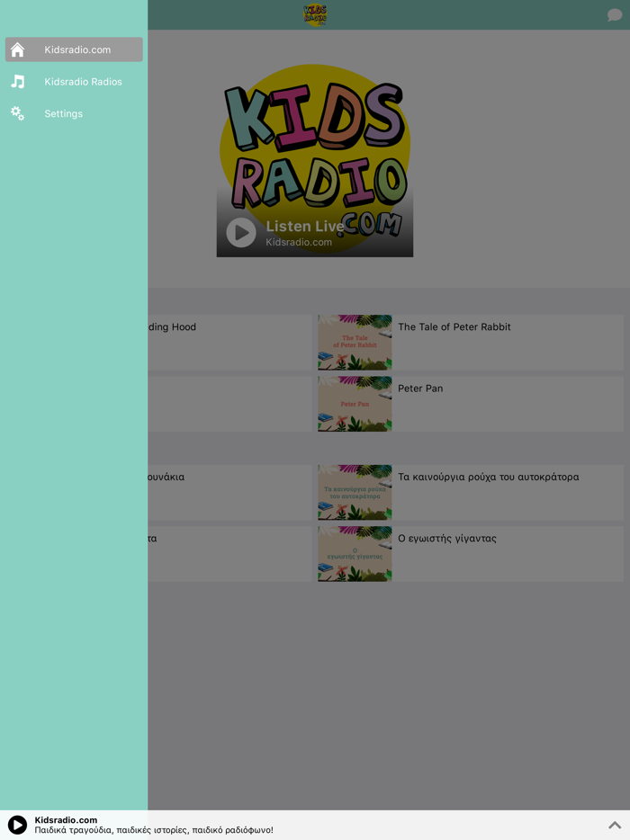
Task: Open Τα καινούργια ρούχα του αυτοκράτορα thumbnail
Action: point(355,492)
